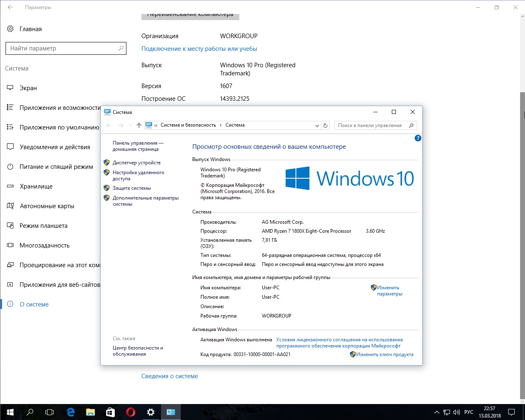Click OS build number 14393.2125

pyautogui.click(x=235, y=99)
